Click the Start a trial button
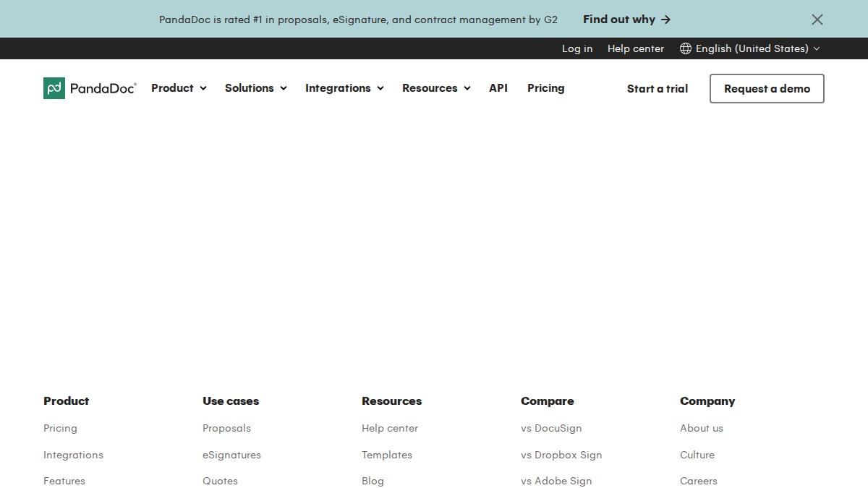This screenshot has width=868, height=488. pyautogui.click(x=658, y=88)
